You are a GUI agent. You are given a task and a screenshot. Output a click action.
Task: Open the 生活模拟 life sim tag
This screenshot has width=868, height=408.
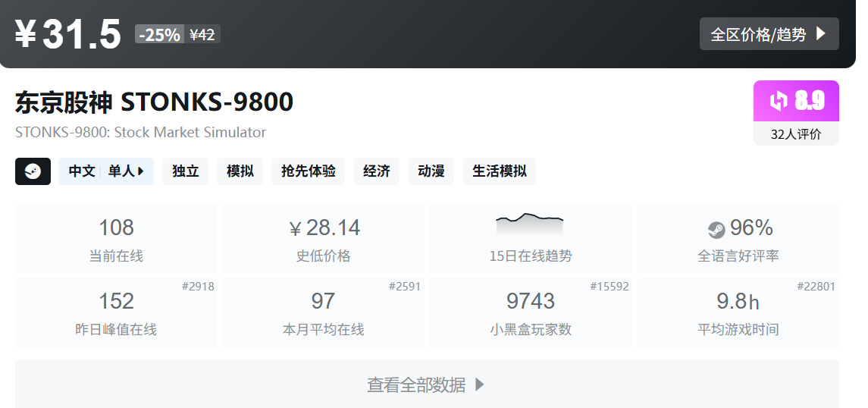point(499,171)
